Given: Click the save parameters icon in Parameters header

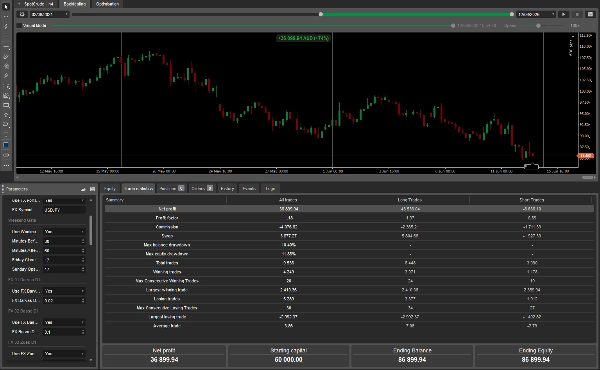Looking at the screenshot, I should pyautogui.click(x=92, y=189).
